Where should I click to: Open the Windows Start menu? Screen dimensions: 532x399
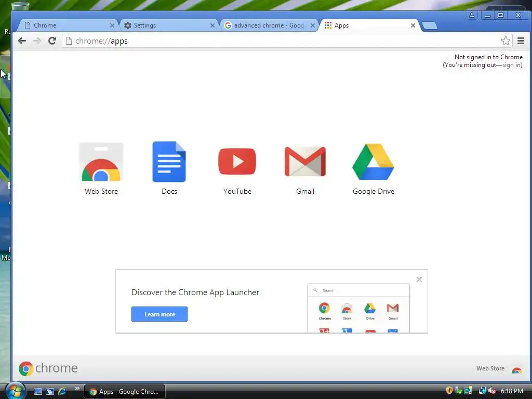[15, 391]
